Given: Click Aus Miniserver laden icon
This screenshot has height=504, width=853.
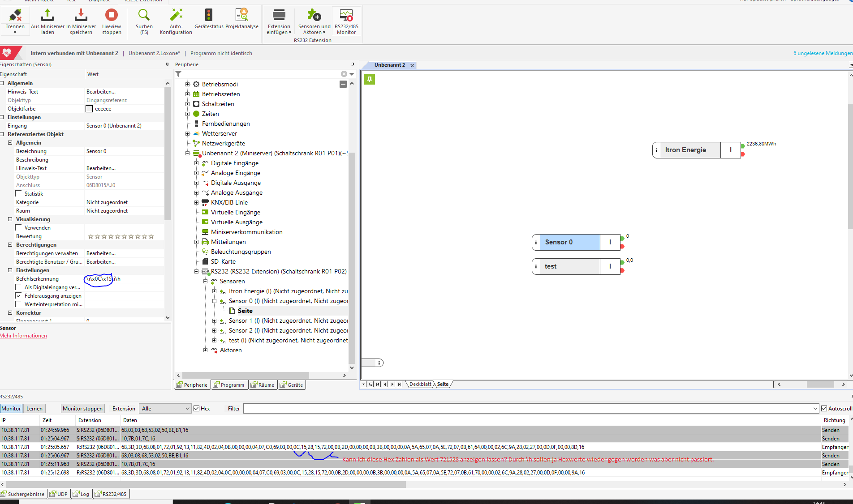Looking at the screenshot, I should point(47,16).
